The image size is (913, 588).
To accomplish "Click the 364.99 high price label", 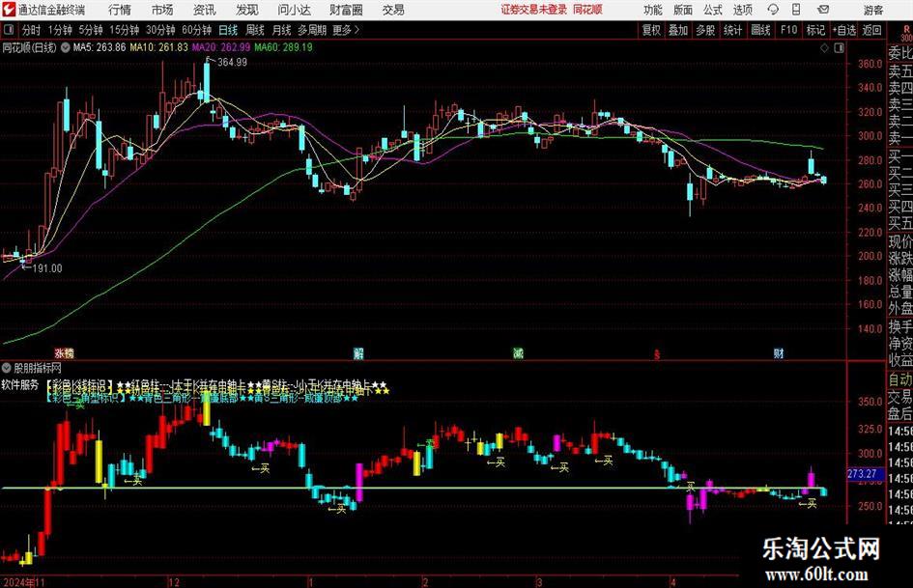I will click(x=232, y=63).
